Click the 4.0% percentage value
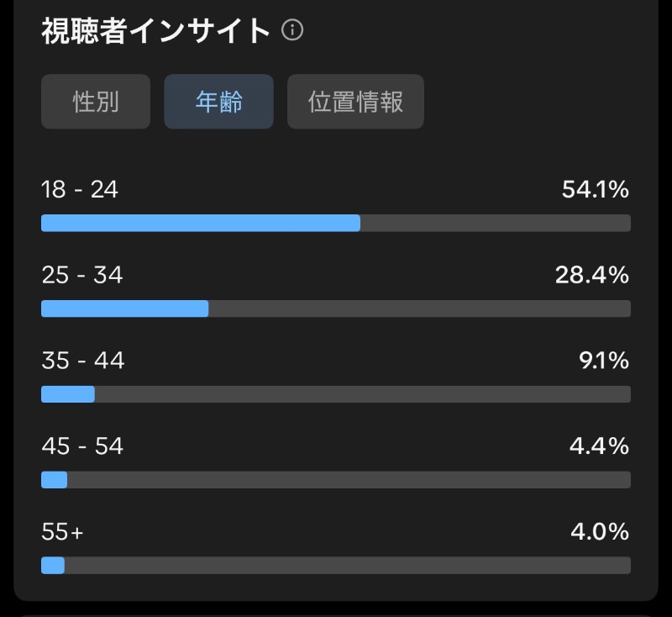This screenshot has height=617, width=672. [x=600, y=531]
